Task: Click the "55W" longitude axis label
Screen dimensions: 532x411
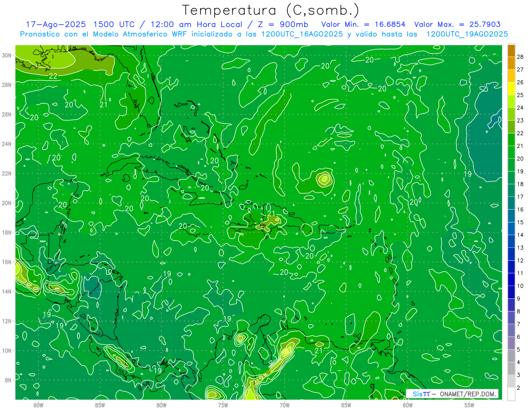Action: 470,406
